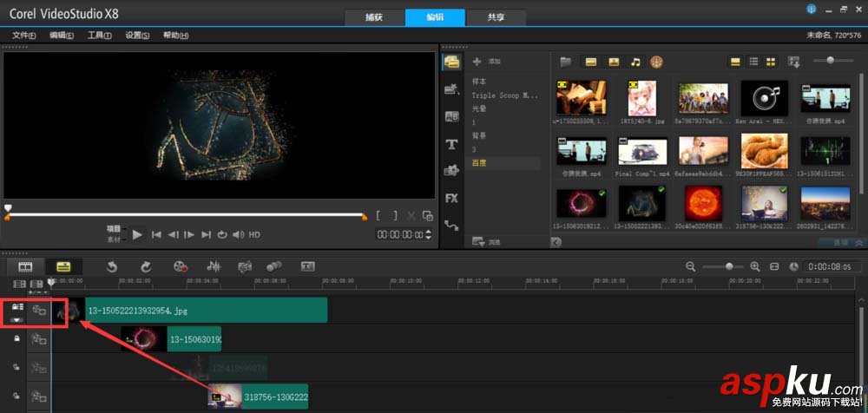This screenshot has height=413, width=868.
Task: Click the Undo arrow in timeline toolbar
Action: (112, 267)
